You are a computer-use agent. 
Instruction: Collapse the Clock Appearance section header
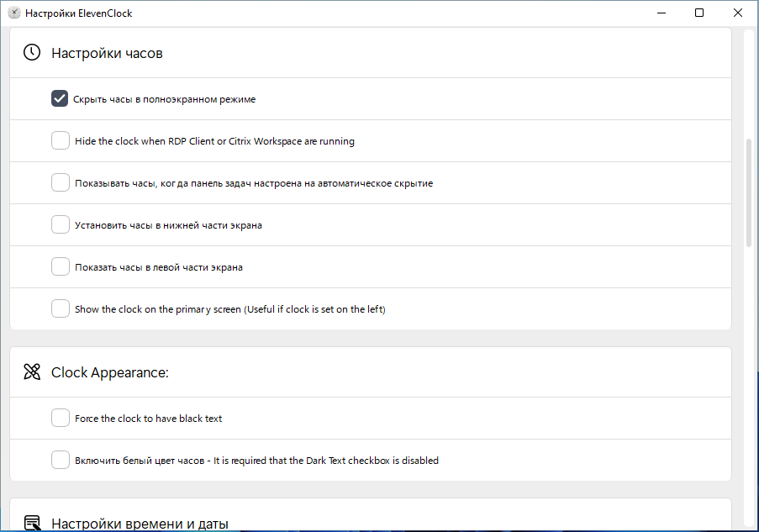pyautogui.click(x=371, y=372)
